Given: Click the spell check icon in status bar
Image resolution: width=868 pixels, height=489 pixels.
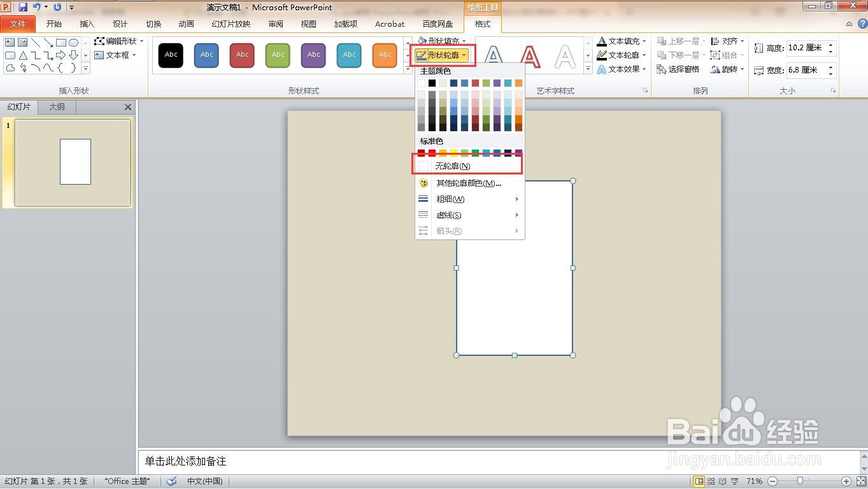Looking at the screenshot, I should [171, 481].
